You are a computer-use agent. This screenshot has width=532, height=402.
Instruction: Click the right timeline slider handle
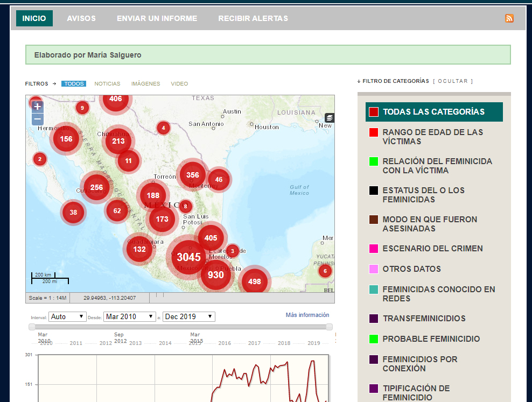pyautogui.click(x=329, y=327)
